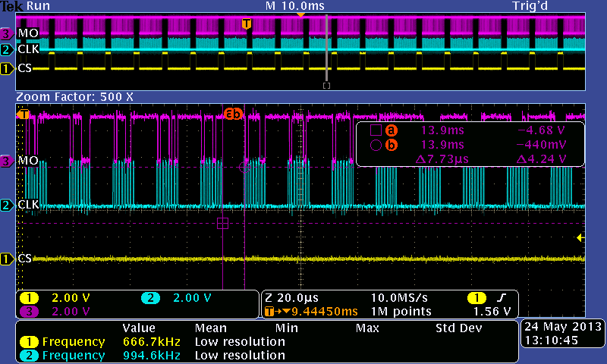Click the cursor a/b label at top of zoom pane
Viewport: 607px width, 364px height.
tap(233, 114)
